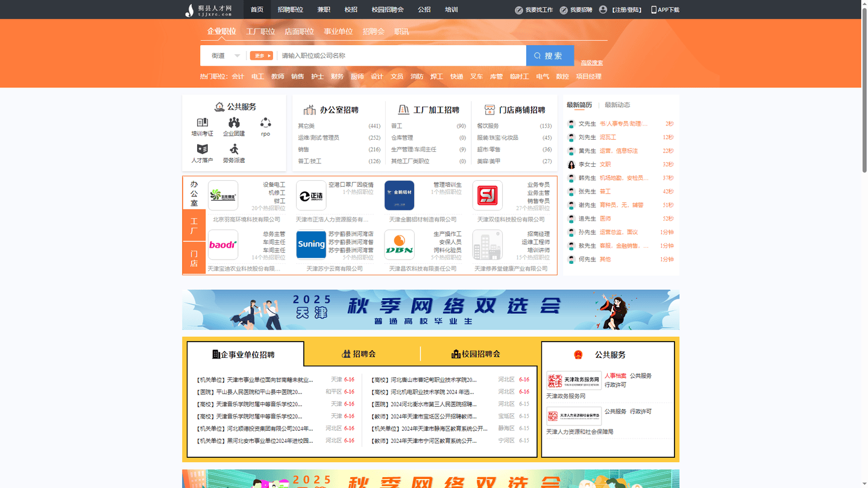The width and height of the screenshot is (868, 488).
Task: Switch to the 工厂 side tab
Action: point(194,226)
